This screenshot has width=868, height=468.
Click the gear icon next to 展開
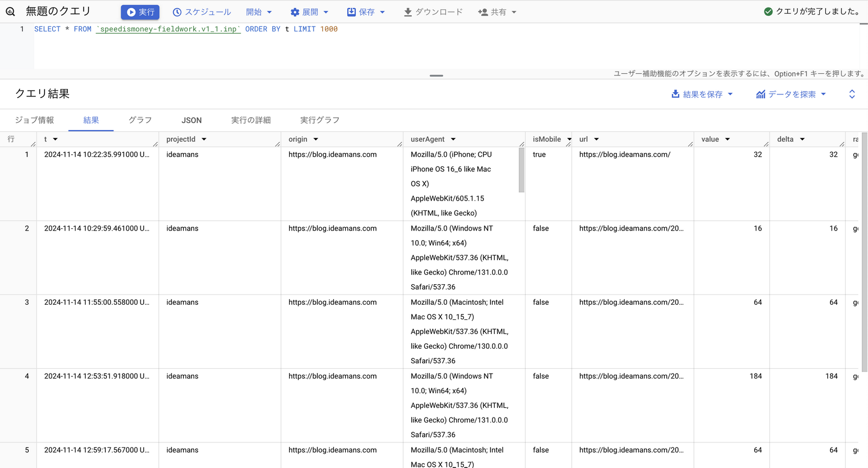click(x=295, y=12)
